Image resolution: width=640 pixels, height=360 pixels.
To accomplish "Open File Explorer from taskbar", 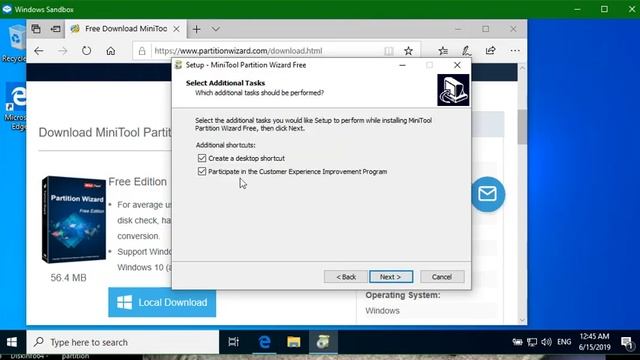I will click(x=294, y=342).
